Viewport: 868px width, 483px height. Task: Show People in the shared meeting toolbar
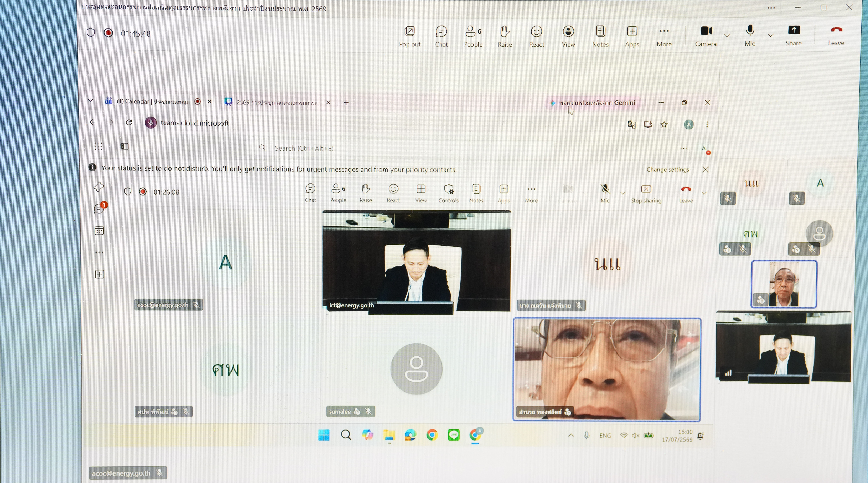(338, 193)
